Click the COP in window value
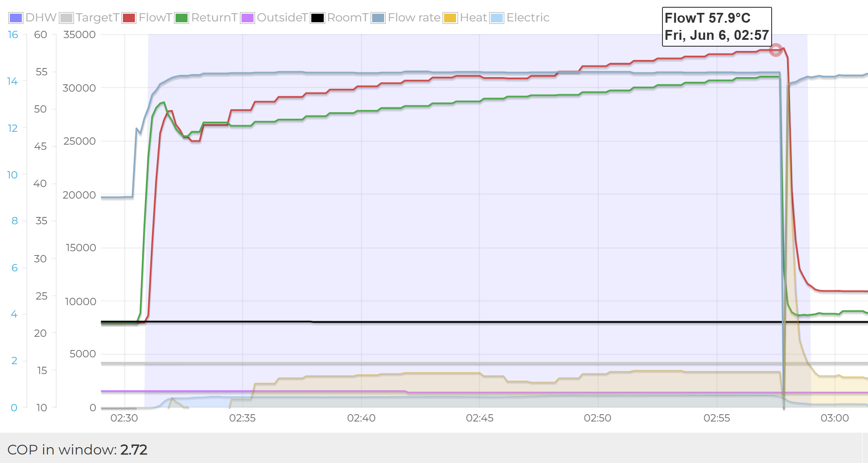This screenshot has height=463, width=868. [134, 450]
